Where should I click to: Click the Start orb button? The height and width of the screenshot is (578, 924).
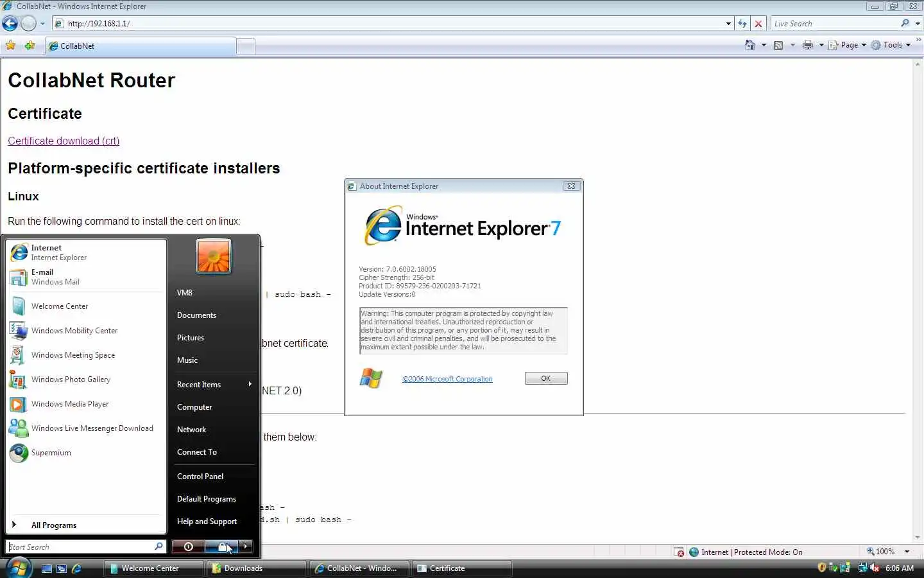pos(18,568)
